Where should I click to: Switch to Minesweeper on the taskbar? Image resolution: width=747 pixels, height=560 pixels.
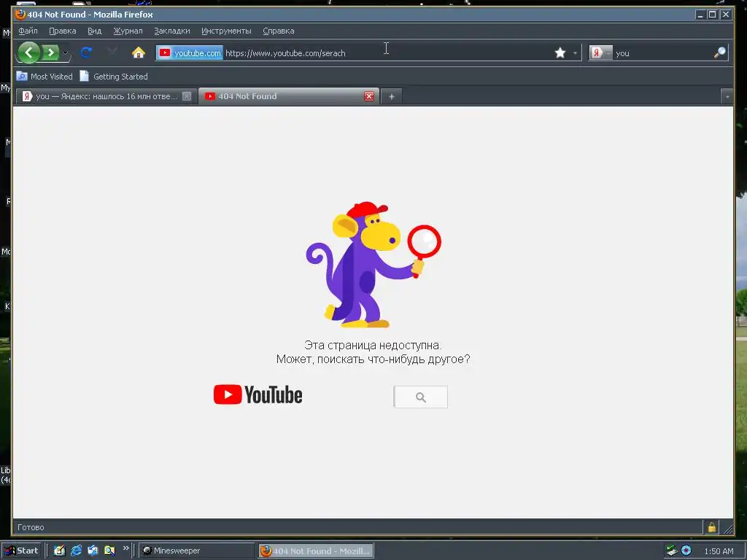pos(197,551)
